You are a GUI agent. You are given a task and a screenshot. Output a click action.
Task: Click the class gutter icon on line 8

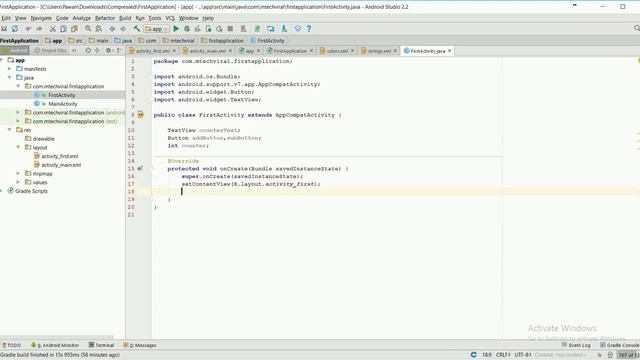tap(140, 115)
